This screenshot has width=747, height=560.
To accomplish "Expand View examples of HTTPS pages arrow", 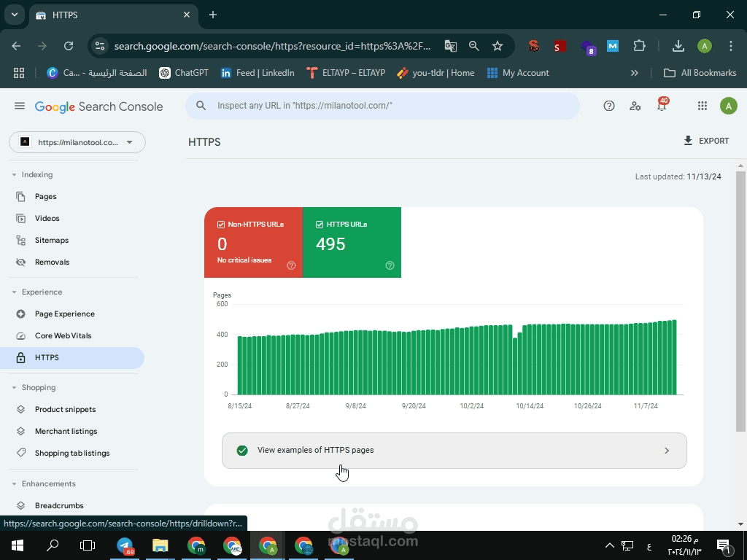I will coord(667,451).
